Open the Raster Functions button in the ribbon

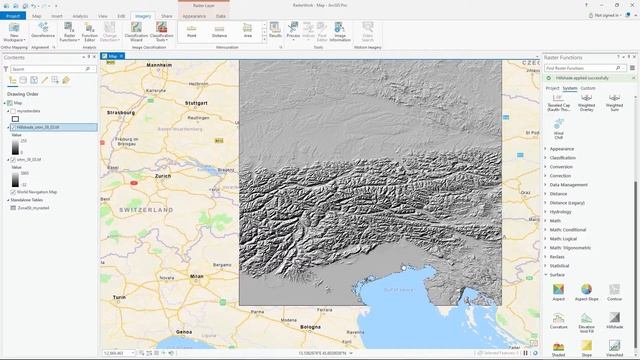[x=69, y=32]
